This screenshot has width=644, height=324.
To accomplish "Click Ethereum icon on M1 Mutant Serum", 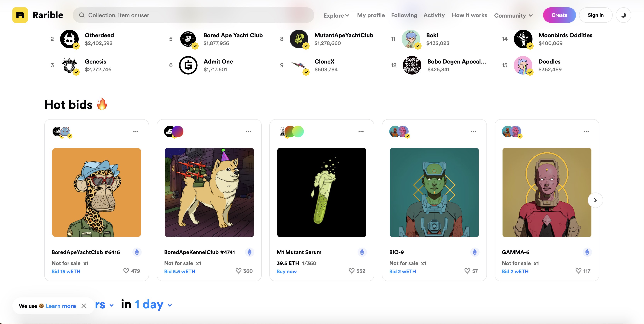I will (362, 252).
